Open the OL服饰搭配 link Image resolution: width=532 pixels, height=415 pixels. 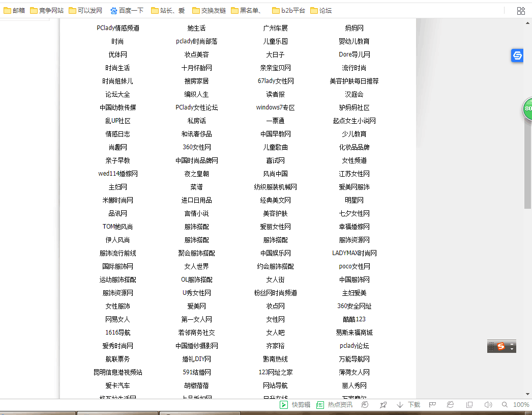[196, 280]
